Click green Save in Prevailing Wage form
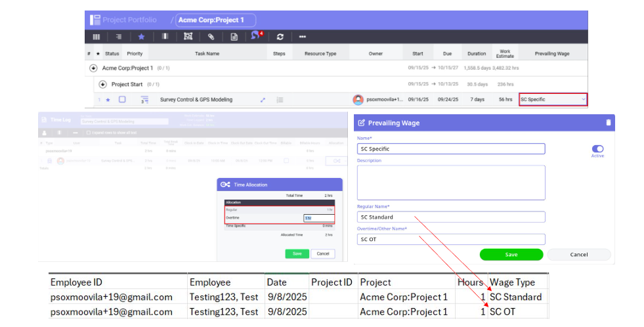This screenshot has height=327, width=644. coord(511,254)
